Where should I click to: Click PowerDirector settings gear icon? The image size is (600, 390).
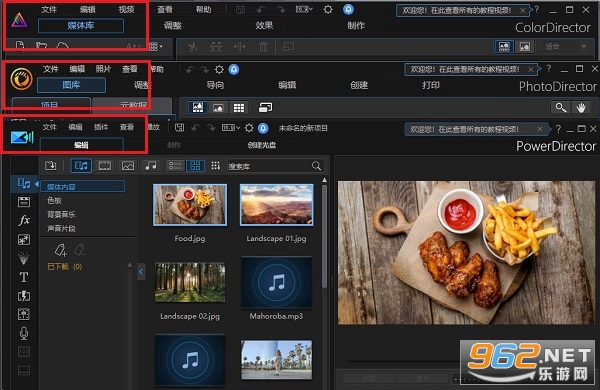249,128
